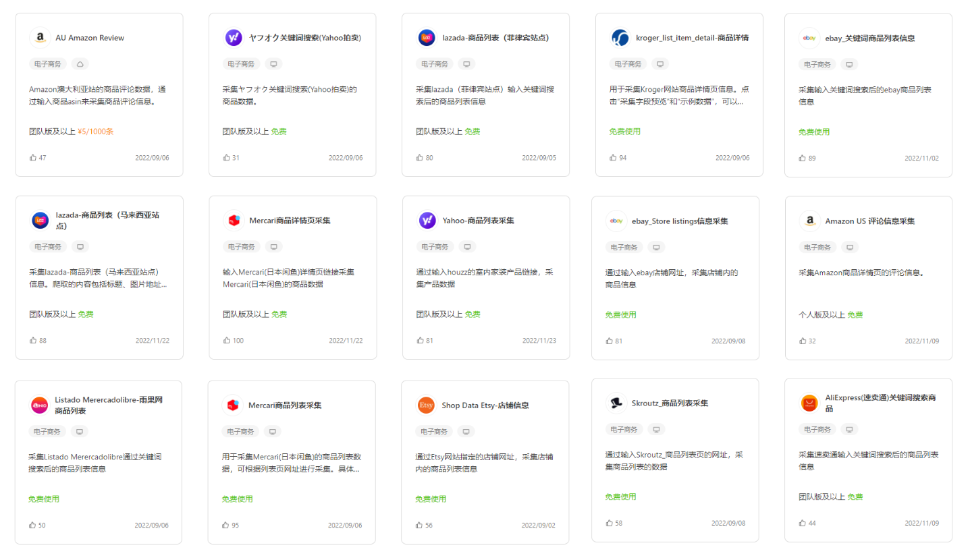This screenshot has width=970, height=560.
Task: Click description 通过输入ebay店铺网址
Action: tap(672, 279)
